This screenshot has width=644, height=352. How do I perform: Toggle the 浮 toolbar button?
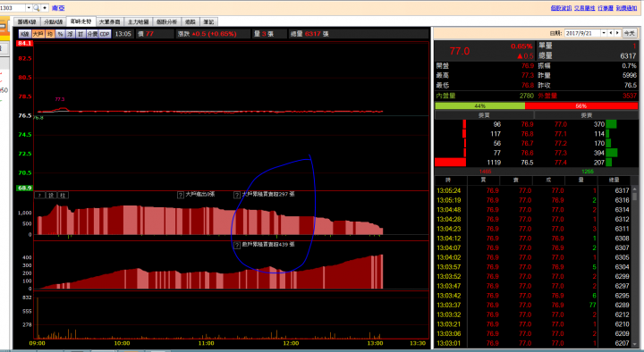(x=71, y=34)
